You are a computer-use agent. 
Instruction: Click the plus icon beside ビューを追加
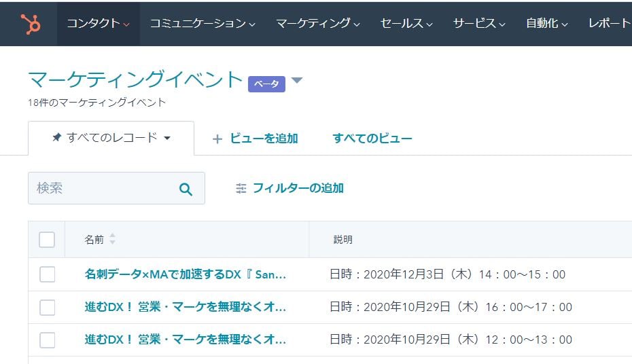217,139
